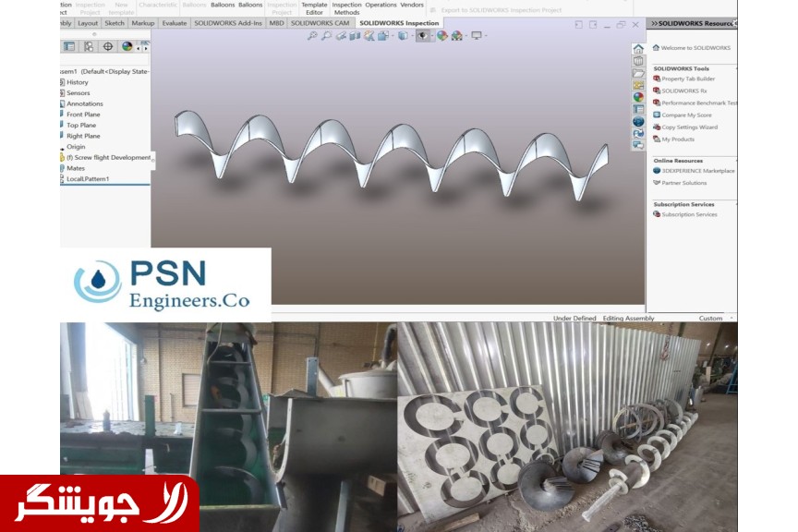Select Front Plane in the feature tree
Screen dimensions: 798x532
83,114
